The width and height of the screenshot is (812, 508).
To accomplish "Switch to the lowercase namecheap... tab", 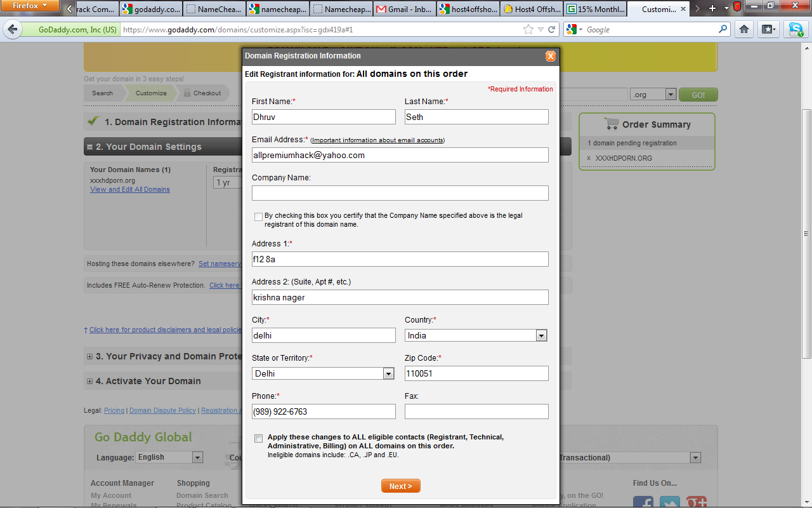I will [x=277, y=10].
